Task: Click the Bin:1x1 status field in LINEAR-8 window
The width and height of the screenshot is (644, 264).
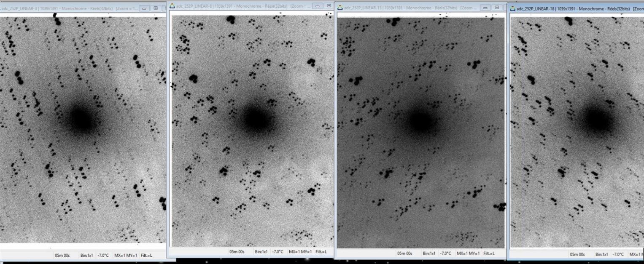Action: pos(261,252)
